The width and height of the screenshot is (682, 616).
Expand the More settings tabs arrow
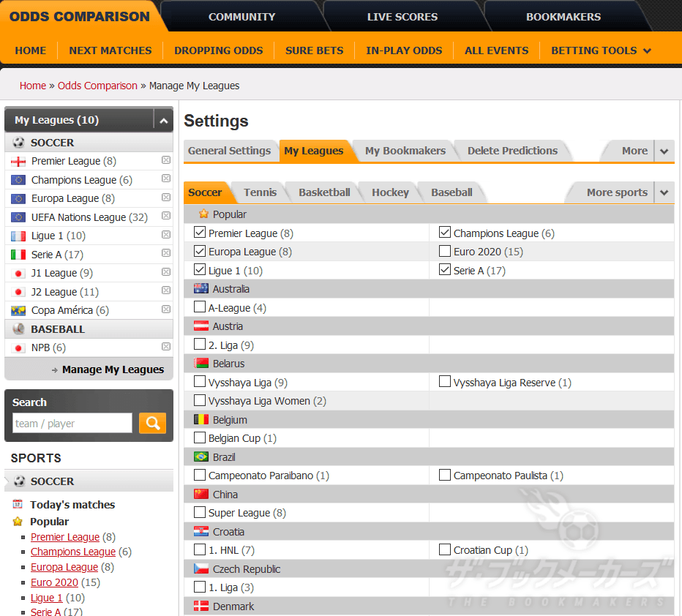pos(664,151)
